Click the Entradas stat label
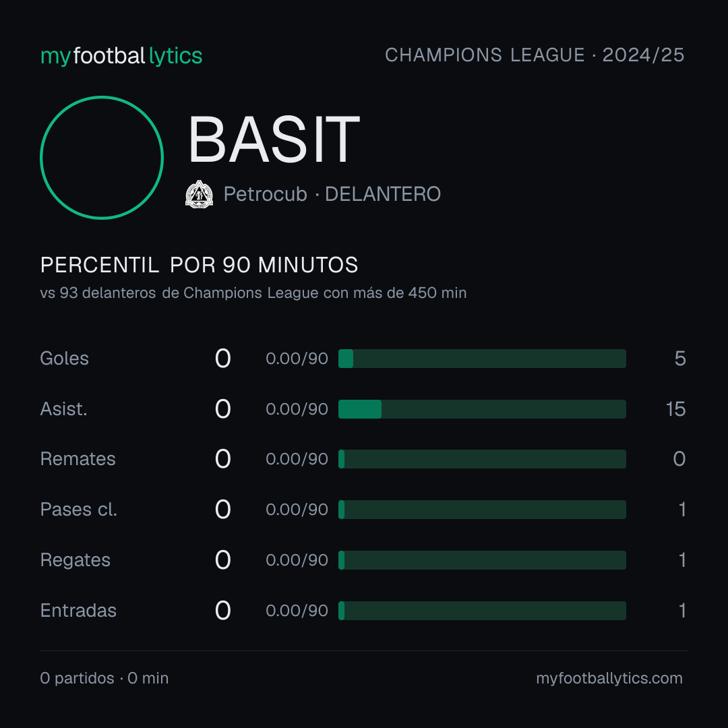This screenshot has height=728, width=728. [x=78, y=611]
